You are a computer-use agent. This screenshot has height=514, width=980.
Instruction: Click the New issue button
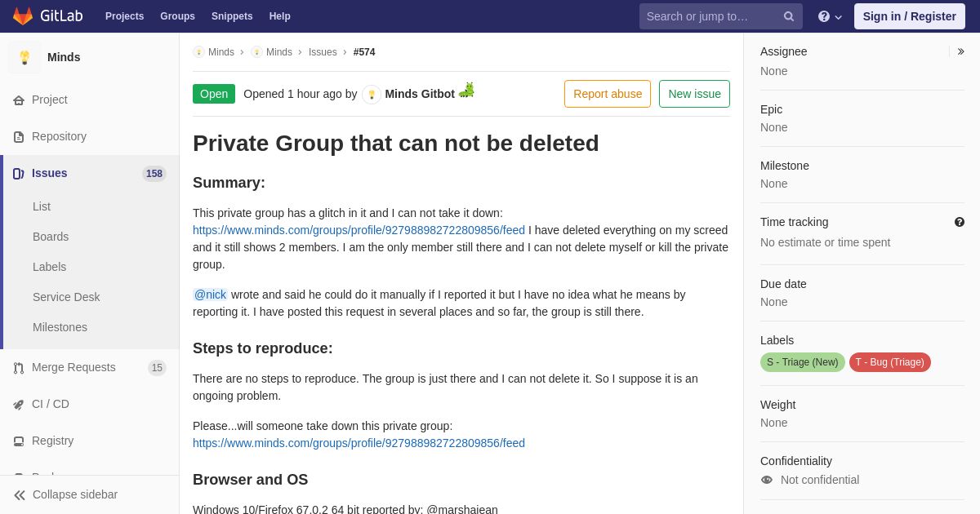694,94
